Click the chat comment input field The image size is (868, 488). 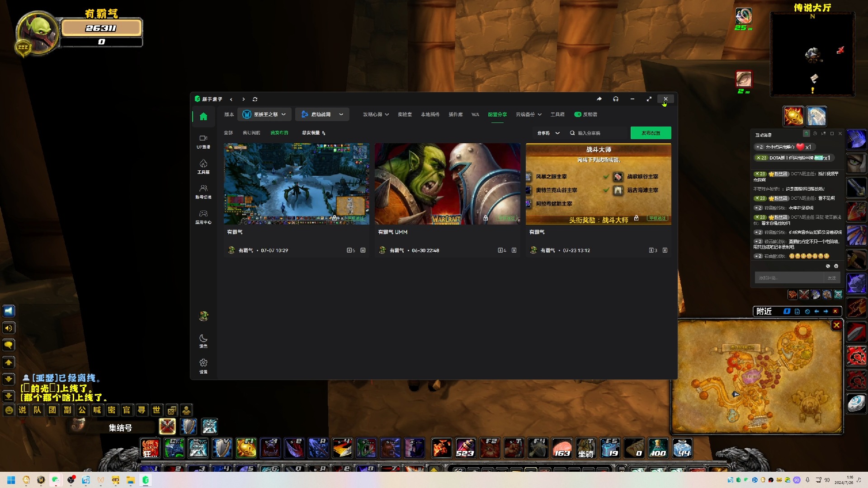point(789,278)
